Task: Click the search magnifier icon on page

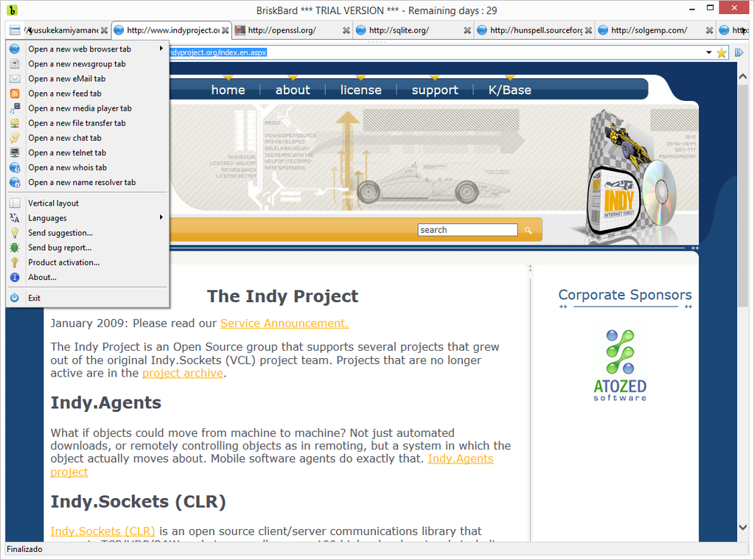Action: point(528,230)
